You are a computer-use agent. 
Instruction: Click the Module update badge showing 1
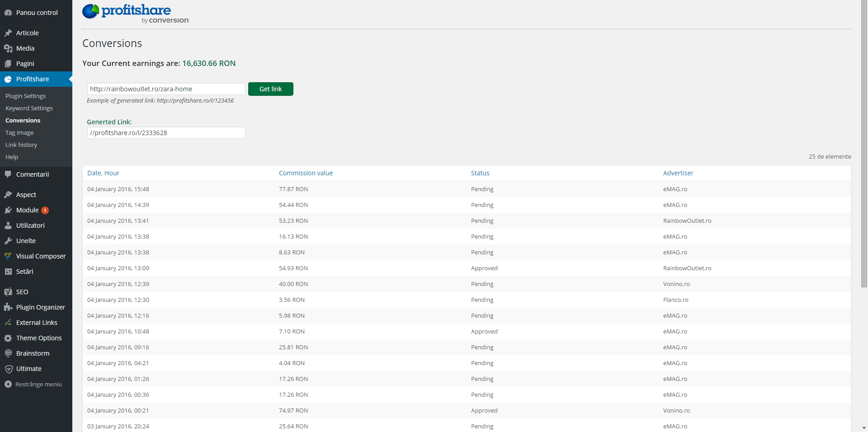[x=45, y=210]
